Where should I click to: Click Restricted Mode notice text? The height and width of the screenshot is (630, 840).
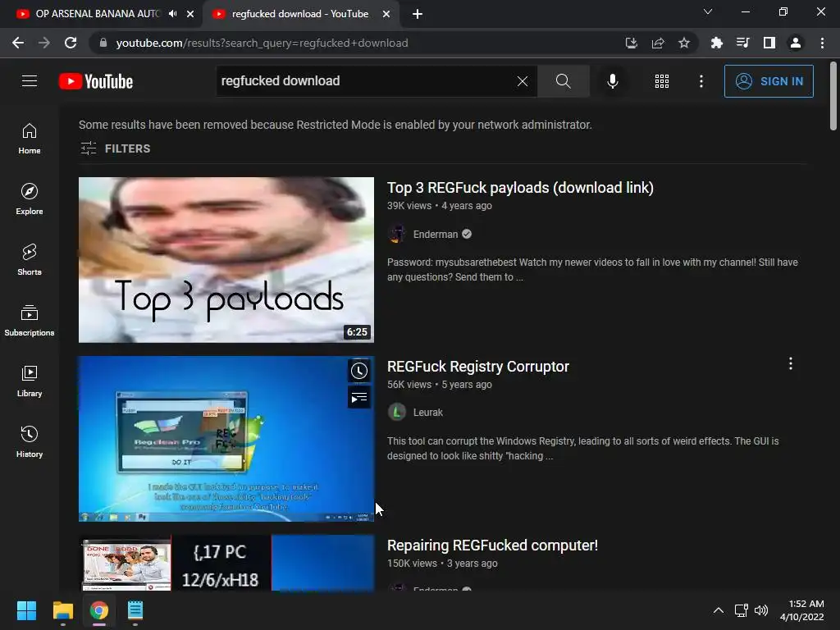[x=336, y=125]
